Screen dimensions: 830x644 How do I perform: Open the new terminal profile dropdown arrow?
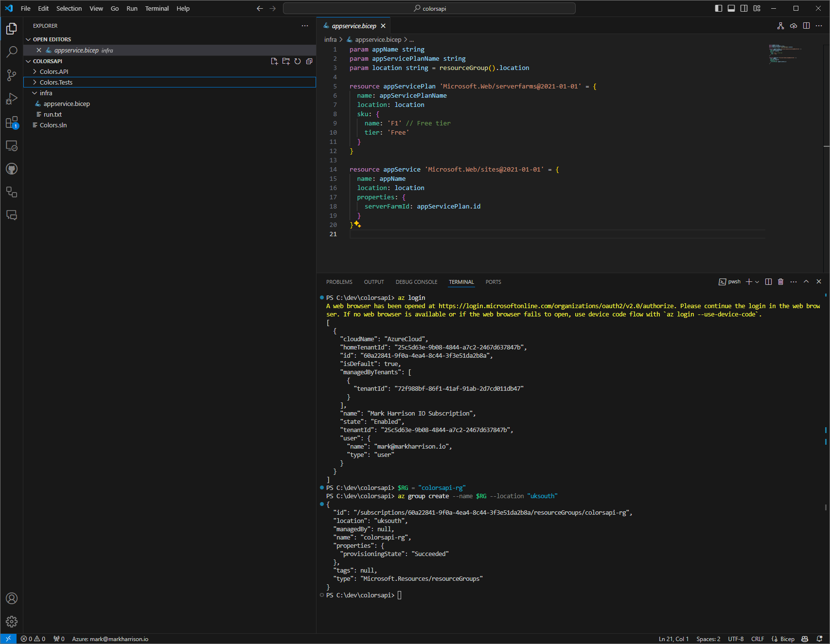[757, 282]
